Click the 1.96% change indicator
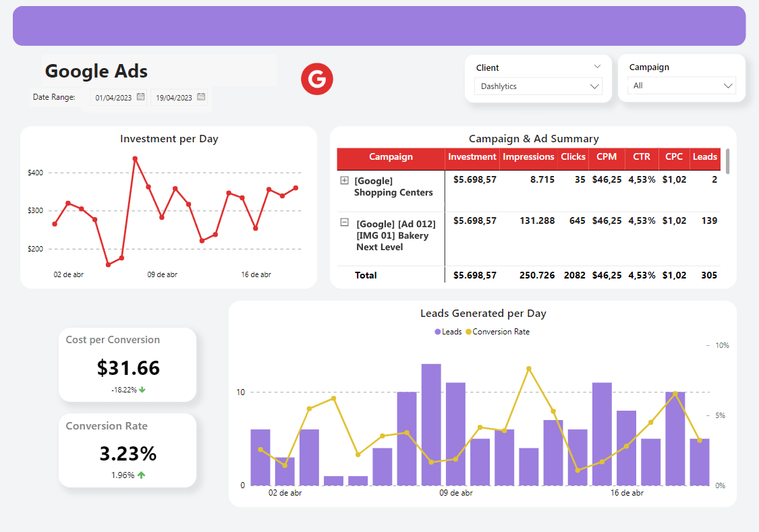 [123, 475]
